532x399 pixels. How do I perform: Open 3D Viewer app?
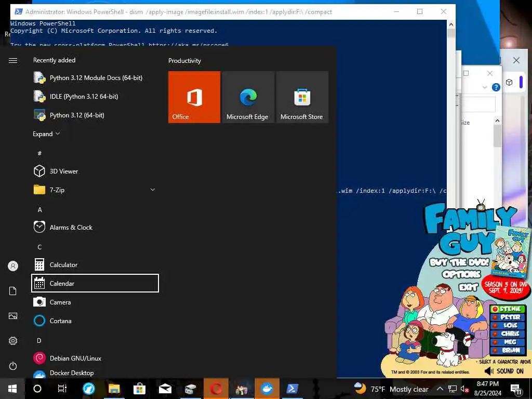(95, 171)
